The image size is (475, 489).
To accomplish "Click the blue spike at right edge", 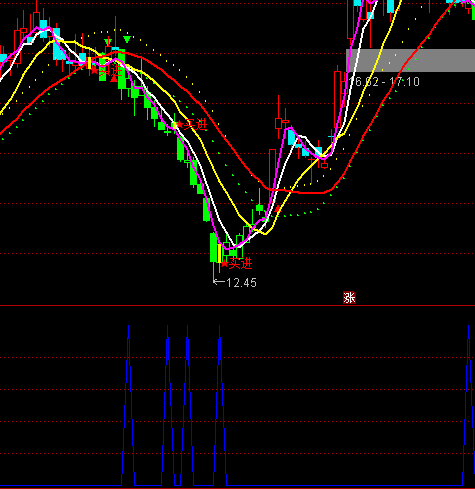I will (x=469, y=405).
